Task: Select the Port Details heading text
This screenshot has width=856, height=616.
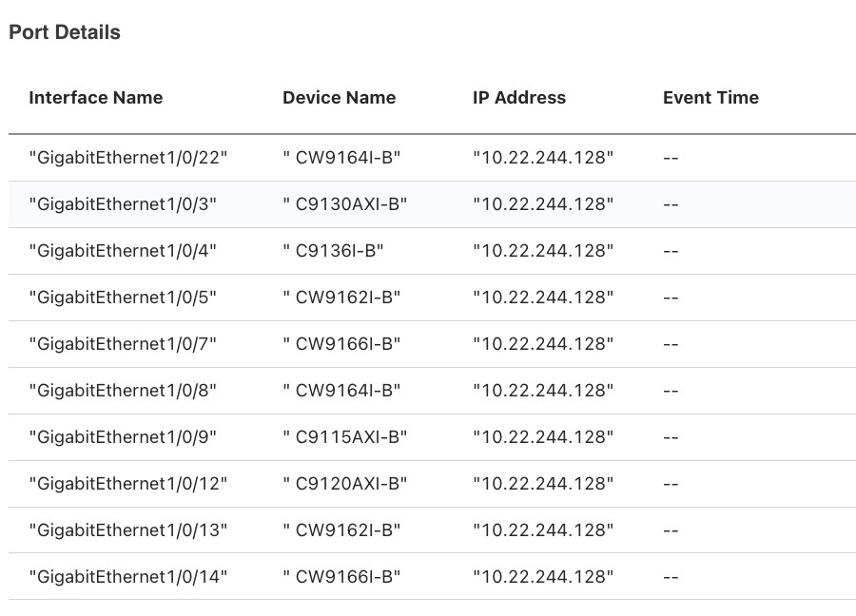Action: 65,32
